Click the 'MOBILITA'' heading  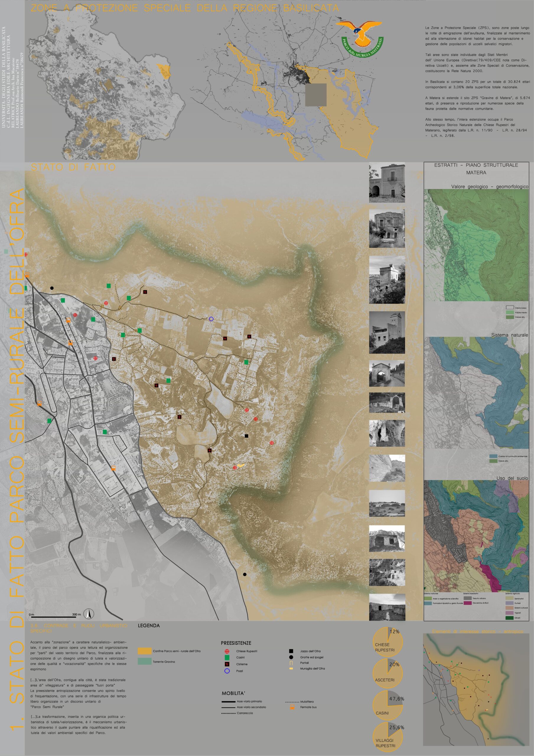tap(233, 693)
